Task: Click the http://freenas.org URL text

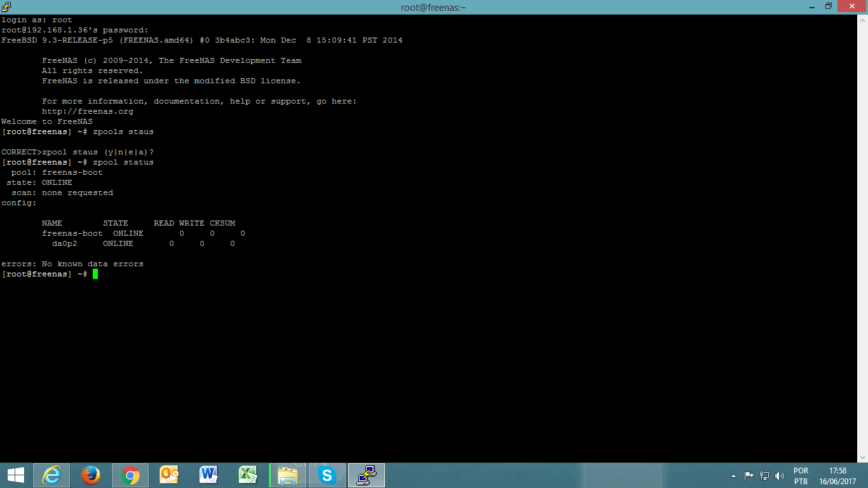Action: pyautogui.click(x=88, y=111)
